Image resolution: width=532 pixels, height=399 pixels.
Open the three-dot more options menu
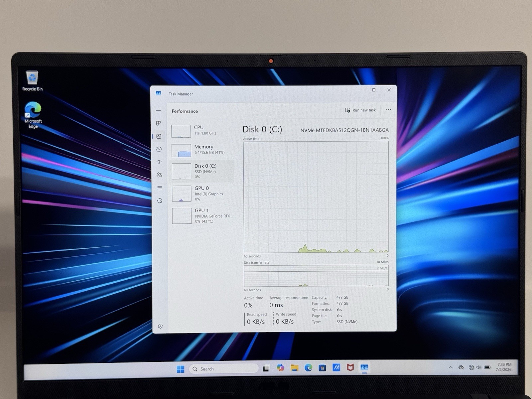pyautogui.click(x=388, y=110)
